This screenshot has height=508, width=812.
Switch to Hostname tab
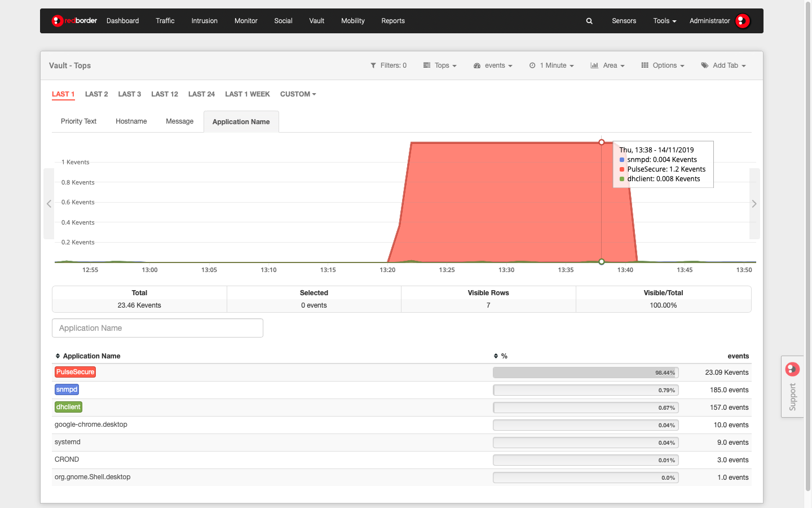tap(131, 121)
